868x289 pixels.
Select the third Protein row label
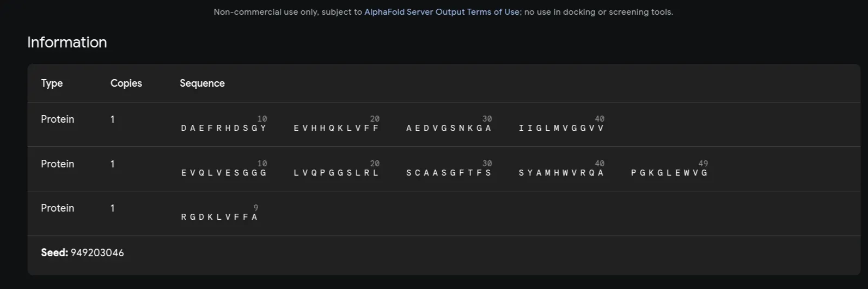tap(57, 208)
